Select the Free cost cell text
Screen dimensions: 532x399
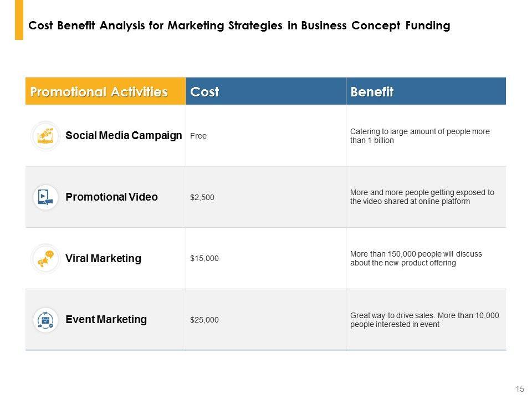tap(198, 136)
